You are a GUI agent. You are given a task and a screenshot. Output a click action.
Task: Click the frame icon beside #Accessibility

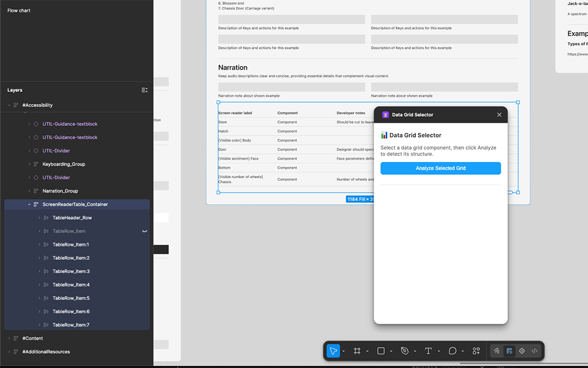point(16,105)
